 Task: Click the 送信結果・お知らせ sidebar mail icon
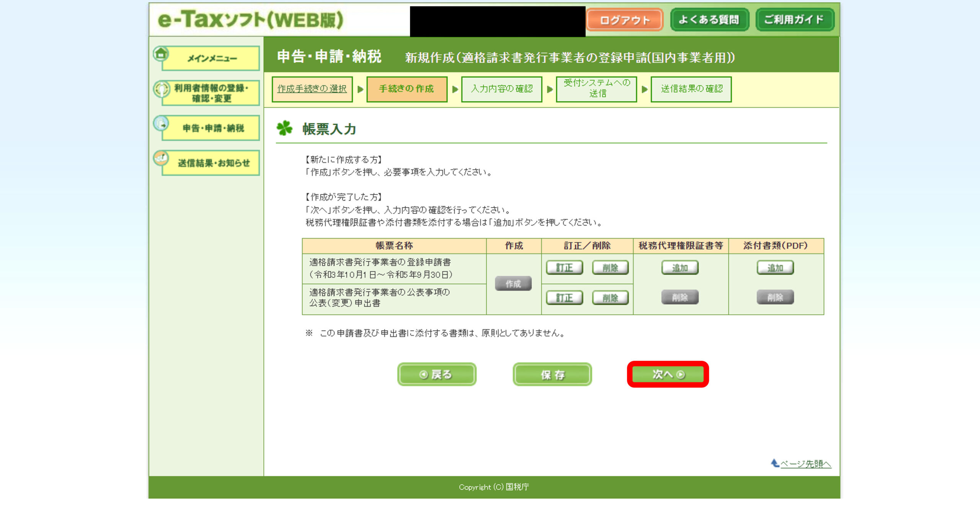click(161, 158)
